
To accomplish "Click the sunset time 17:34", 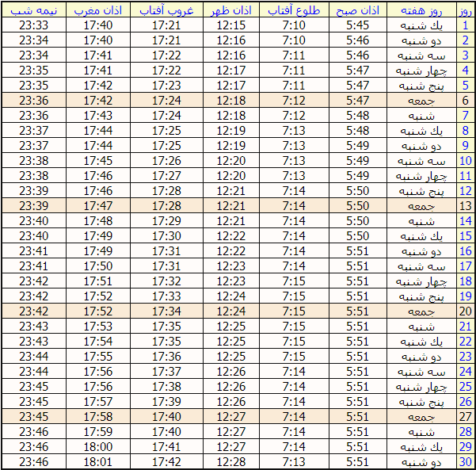I will pos(166,311).
